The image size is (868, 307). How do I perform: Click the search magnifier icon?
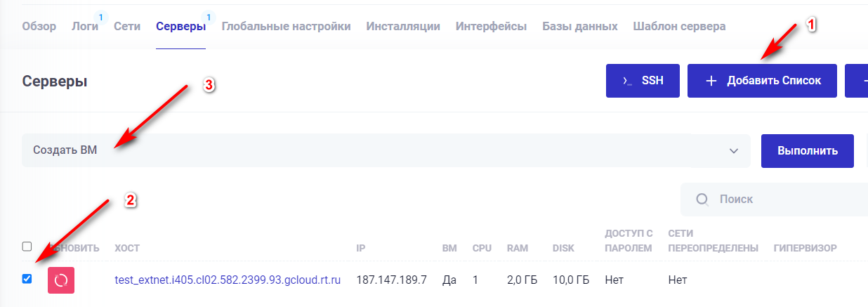(702, 200)
